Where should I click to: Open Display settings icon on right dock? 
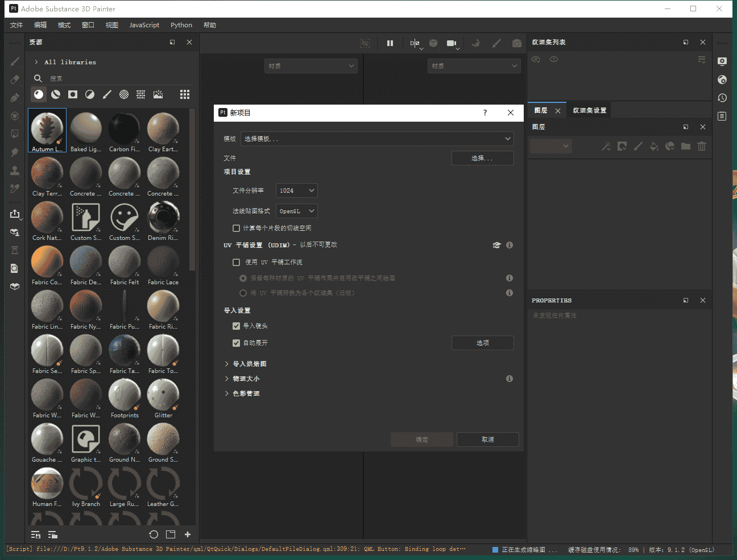722,61
